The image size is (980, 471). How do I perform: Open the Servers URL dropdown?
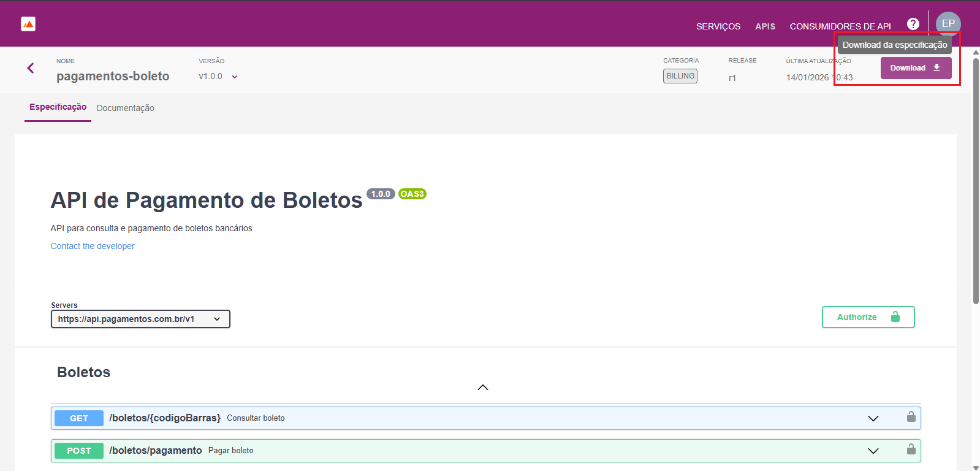point(140,319)
